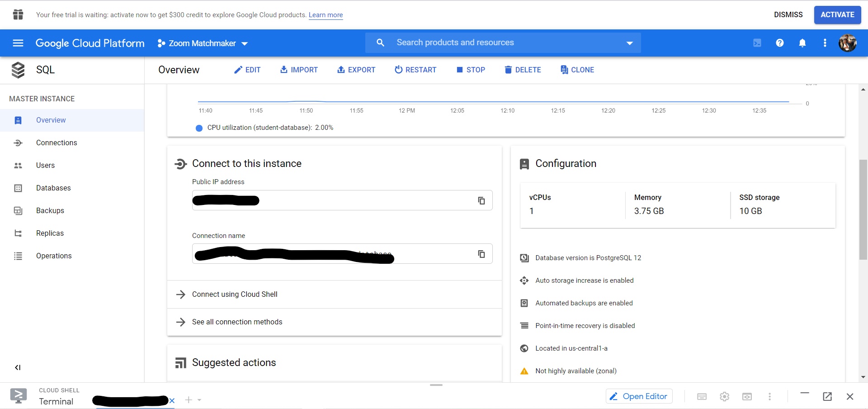868x409 pixels.
Task: Click the EXPORT button
Action: (356, 70)
